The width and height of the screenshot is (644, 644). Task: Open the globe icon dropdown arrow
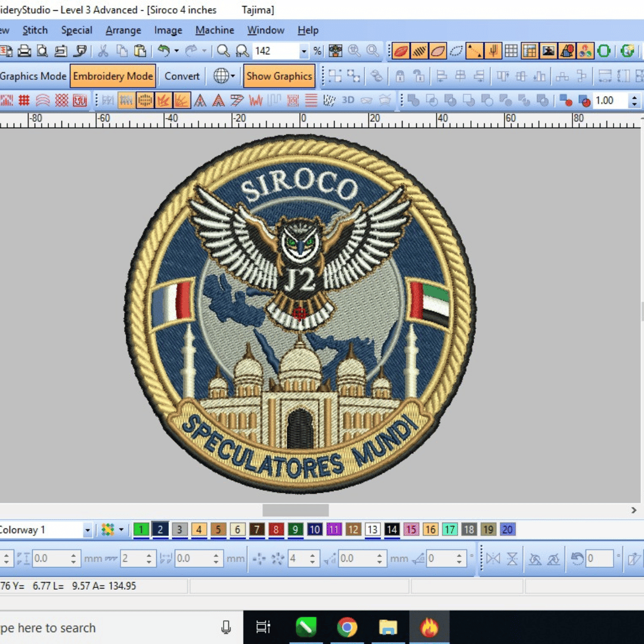pyautogui.click(x=233, y=76)
